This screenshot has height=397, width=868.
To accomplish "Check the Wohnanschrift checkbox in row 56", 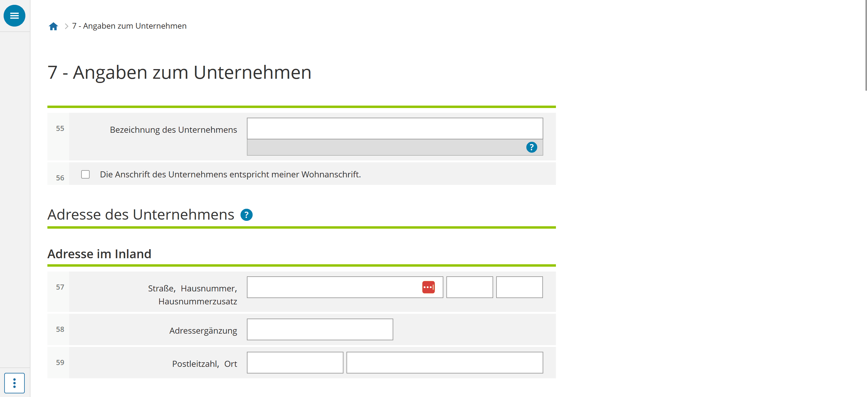I will pyautogui.click(x=85, y=174).
